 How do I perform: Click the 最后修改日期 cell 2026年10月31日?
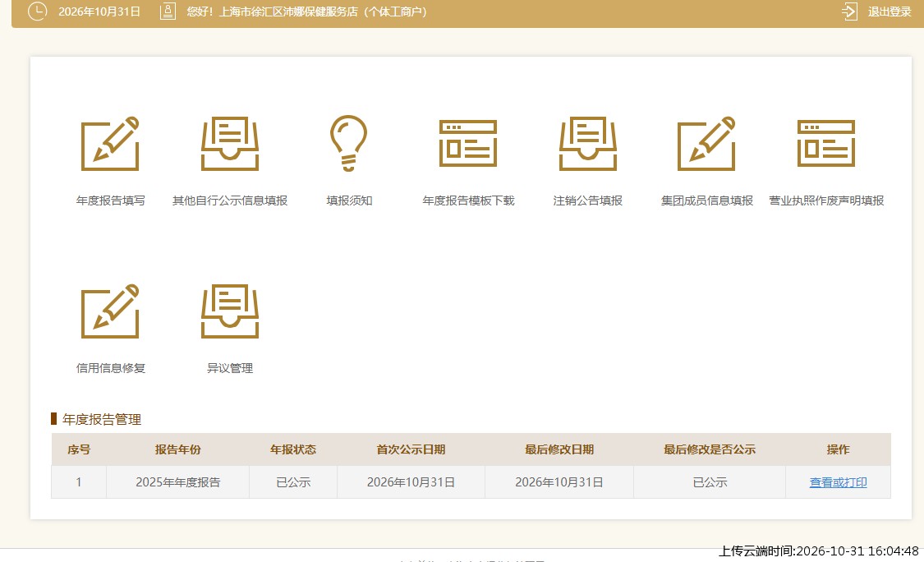(559, 482)
